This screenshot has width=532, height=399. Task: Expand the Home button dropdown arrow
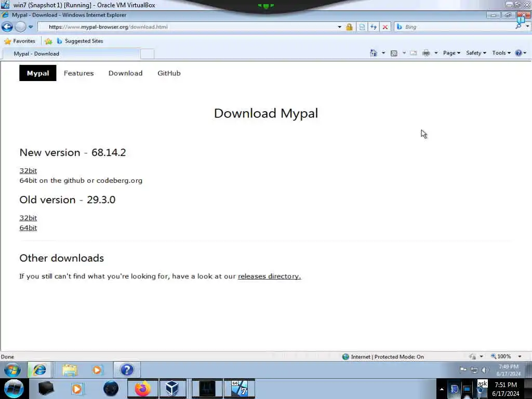click(383, 53)
